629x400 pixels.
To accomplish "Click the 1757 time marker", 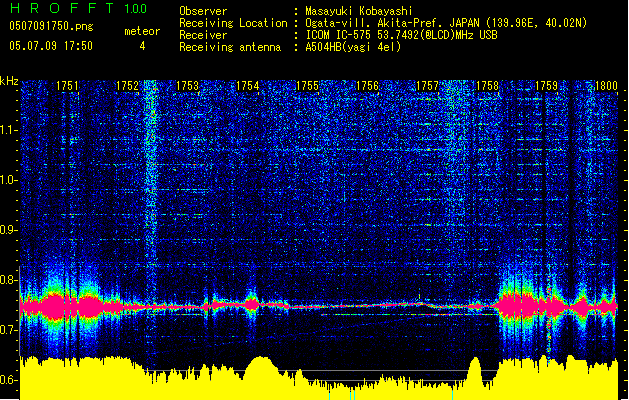I will click(x=427, y=86).
